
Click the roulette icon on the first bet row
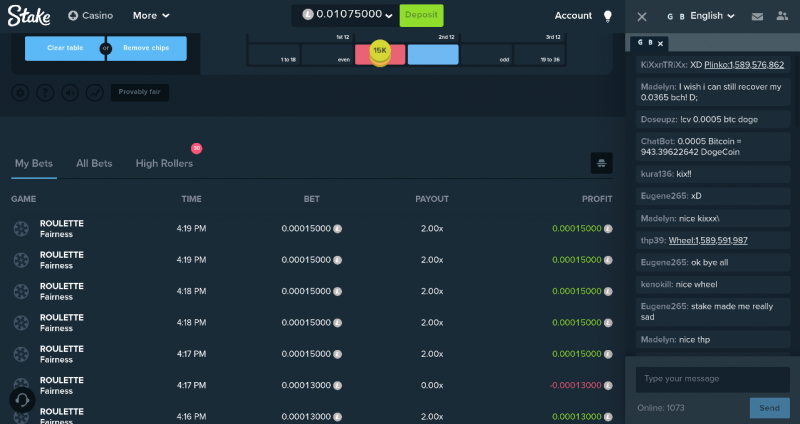tap(21, 229)
